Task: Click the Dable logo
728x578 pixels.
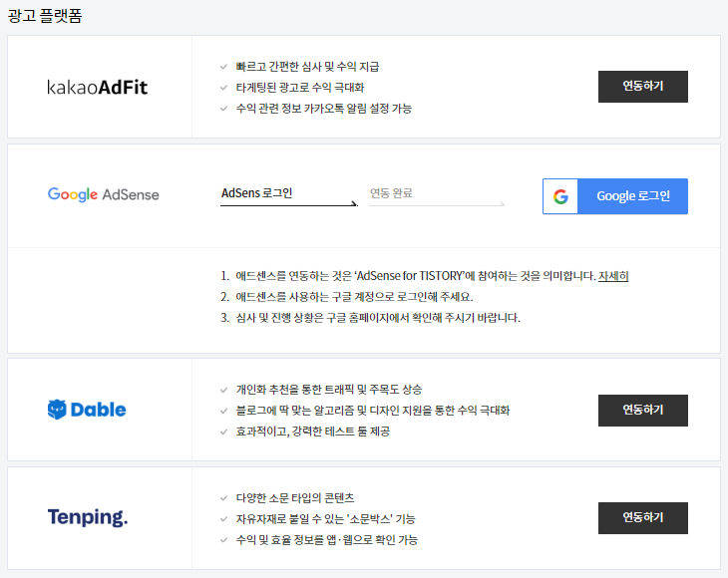Action: pos(87,410)
